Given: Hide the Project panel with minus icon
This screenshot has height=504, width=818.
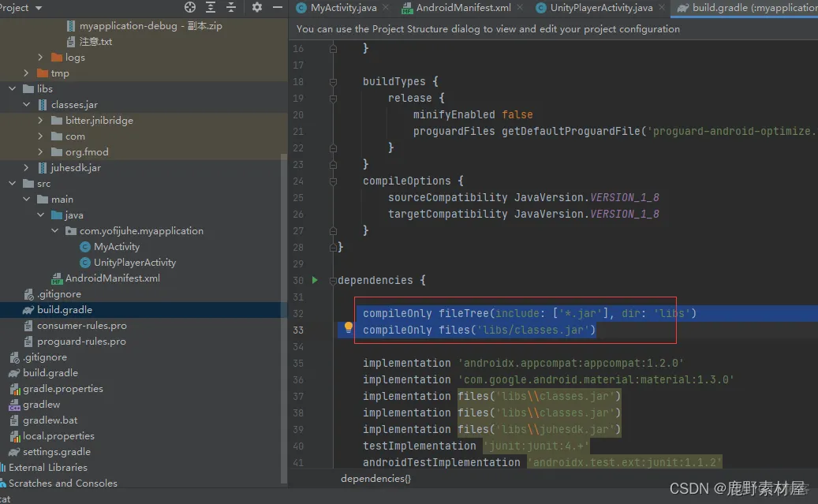Looking at the screenshot, I should click(278, 7).
